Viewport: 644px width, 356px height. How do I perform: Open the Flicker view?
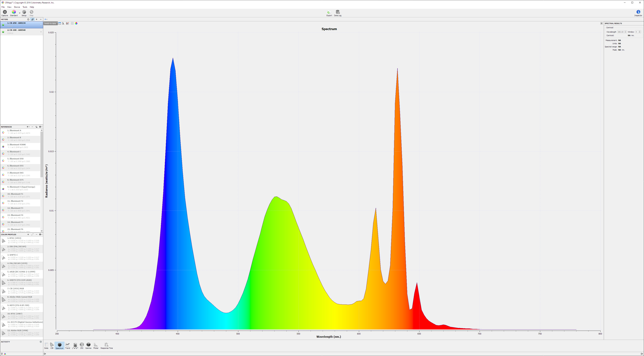[96, 345]
